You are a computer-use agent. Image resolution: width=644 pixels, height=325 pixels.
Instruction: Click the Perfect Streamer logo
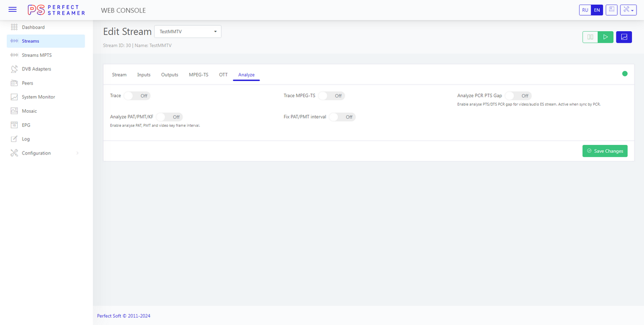(56, 10)
